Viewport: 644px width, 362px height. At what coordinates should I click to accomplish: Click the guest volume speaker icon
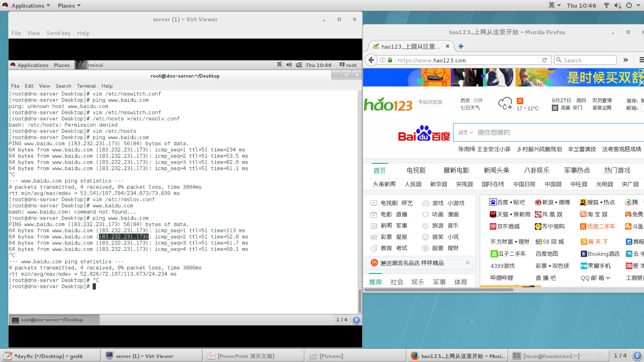289,65
